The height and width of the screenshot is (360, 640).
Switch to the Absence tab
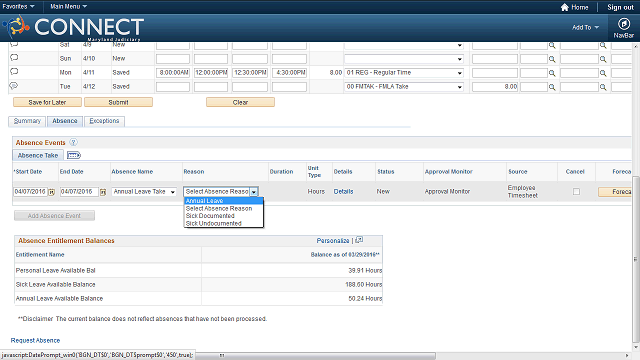pyautogui.click(x=64, y=121)
